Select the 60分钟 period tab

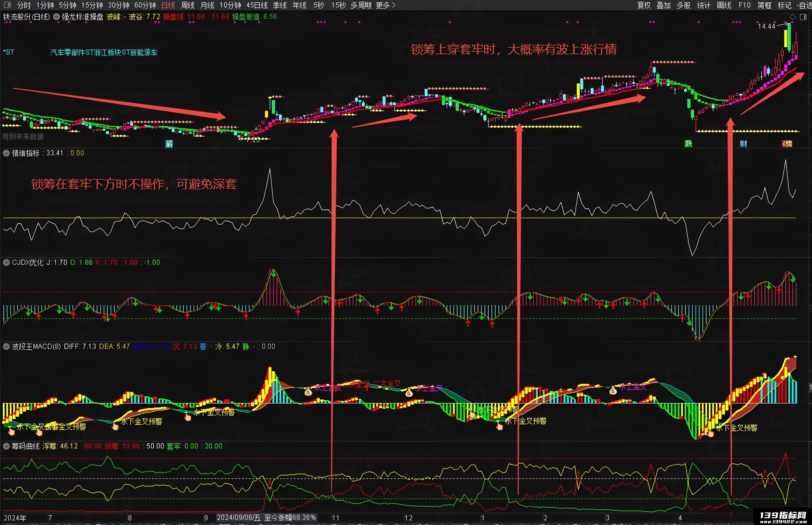[145, 5]
